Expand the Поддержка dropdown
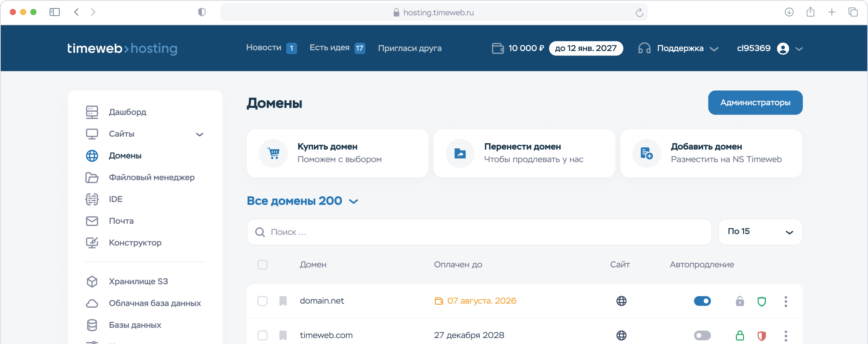This screenshot has width=868, height=344. (x=688, y=48)
